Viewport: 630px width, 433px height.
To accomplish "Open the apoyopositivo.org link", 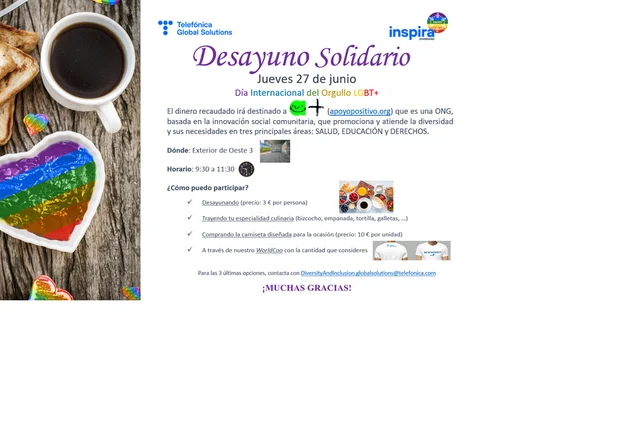I will pyautogui.click(x=360, y=111).
